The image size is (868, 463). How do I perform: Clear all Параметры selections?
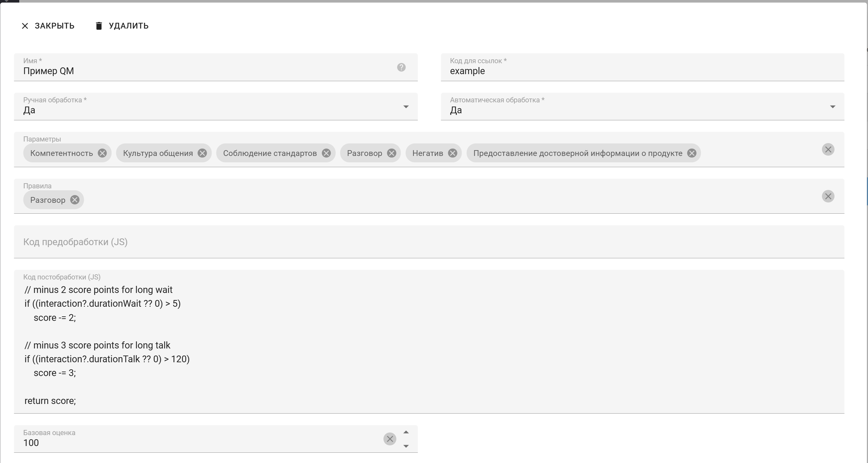tap(828, 150)
